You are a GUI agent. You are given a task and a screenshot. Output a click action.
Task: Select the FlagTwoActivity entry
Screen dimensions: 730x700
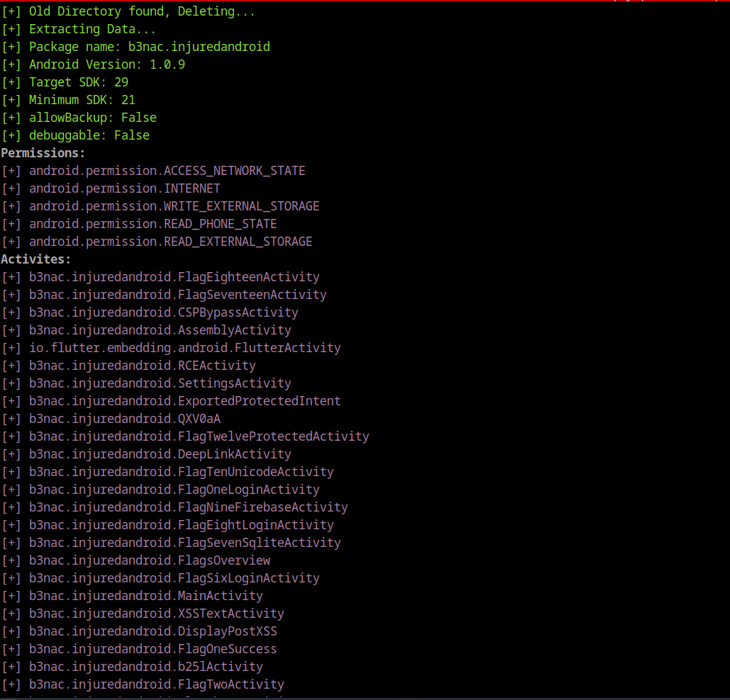pos(143,684)
